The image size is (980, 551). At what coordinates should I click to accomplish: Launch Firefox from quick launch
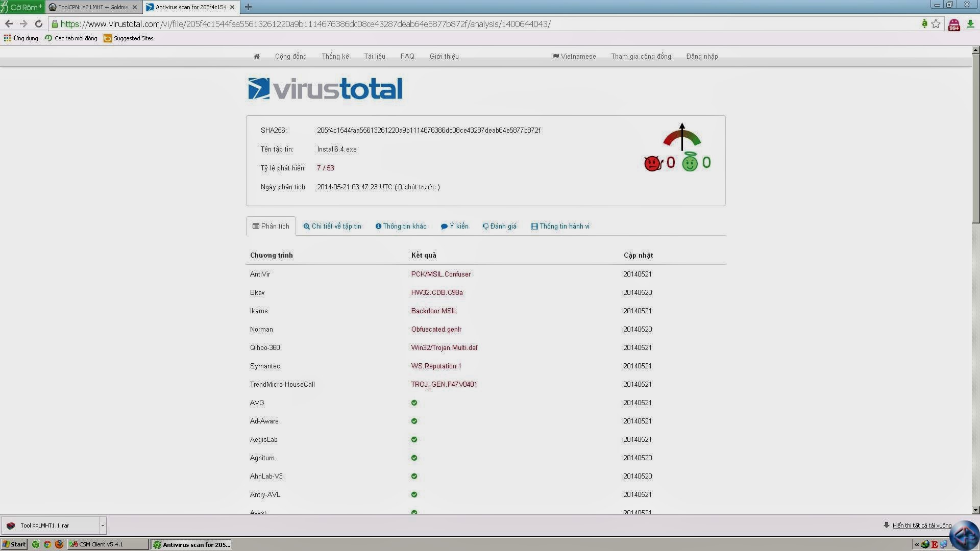tap(59, 544)
